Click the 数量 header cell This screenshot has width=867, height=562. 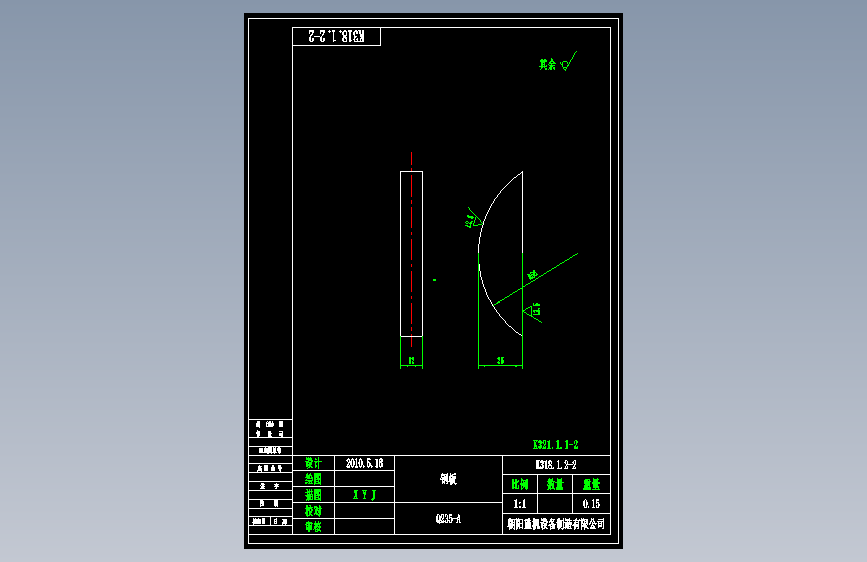click(x=555, y=485)
